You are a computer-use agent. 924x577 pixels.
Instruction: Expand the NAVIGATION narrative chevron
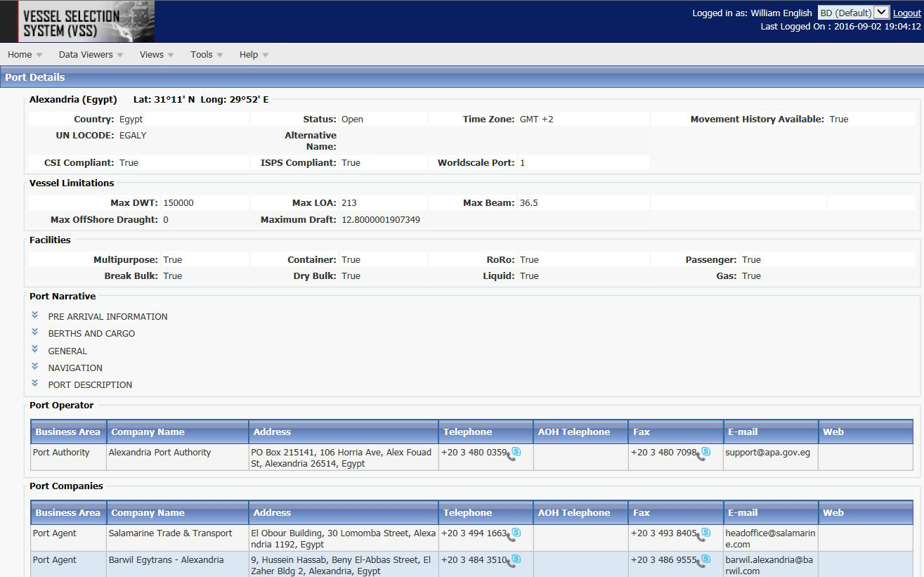(35, 367)
